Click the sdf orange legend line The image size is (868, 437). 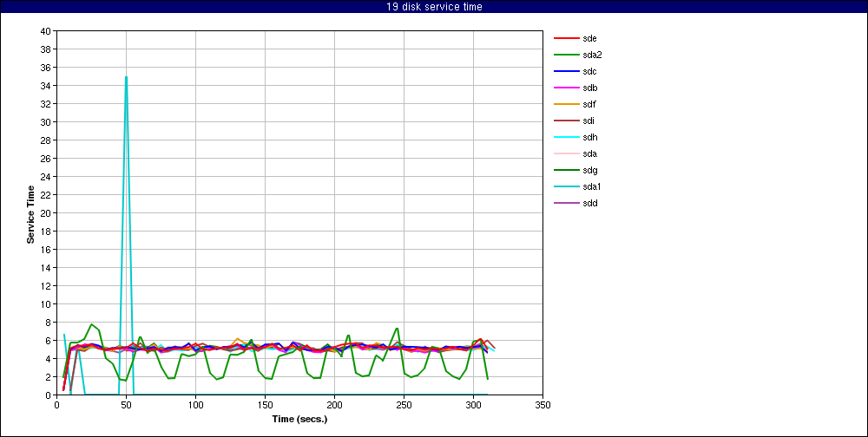coord(565,104)
